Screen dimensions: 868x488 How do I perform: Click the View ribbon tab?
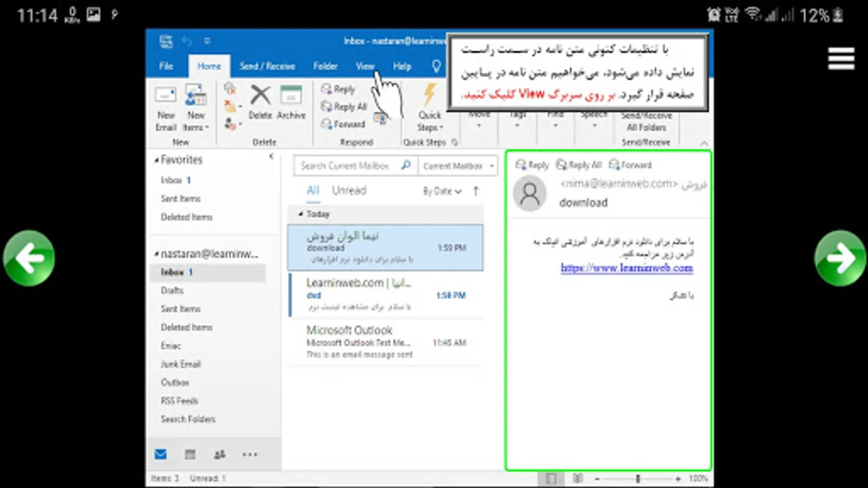[x=365, y=66]
